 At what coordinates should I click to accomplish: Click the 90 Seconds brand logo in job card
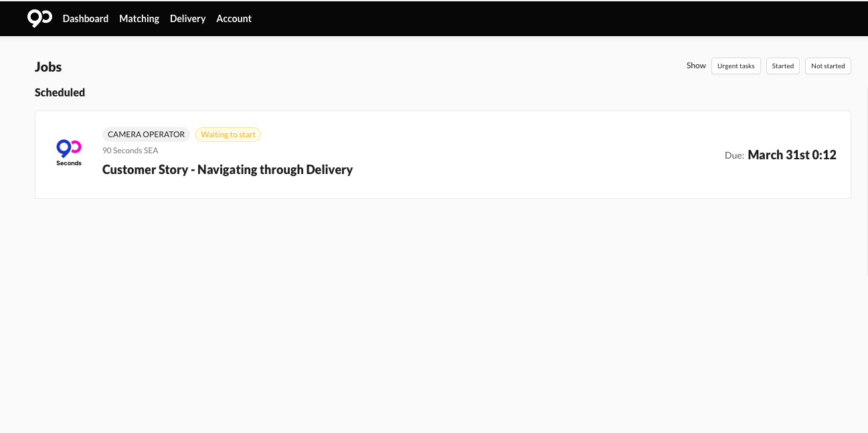pos(69,153)
